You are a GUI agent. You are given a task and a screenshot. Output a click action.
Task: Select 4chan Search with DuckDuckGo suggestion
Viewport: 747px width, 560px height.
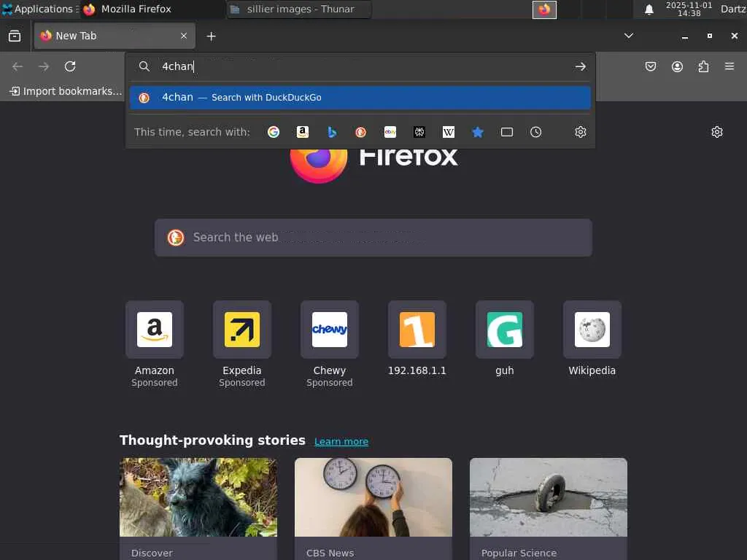pyautogui.click(x=360, y=98)
